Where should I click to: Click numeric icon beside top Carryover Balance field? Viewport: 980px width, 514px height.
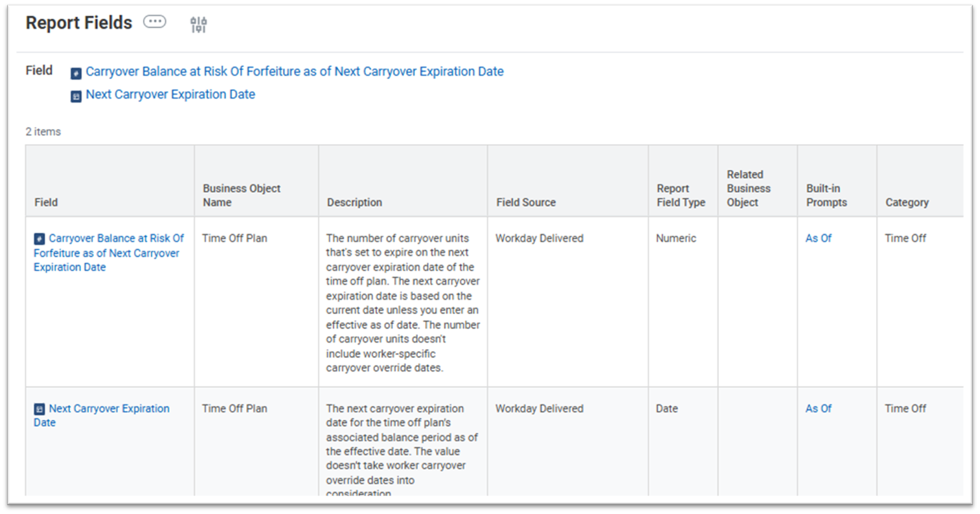tap(76, 74)
